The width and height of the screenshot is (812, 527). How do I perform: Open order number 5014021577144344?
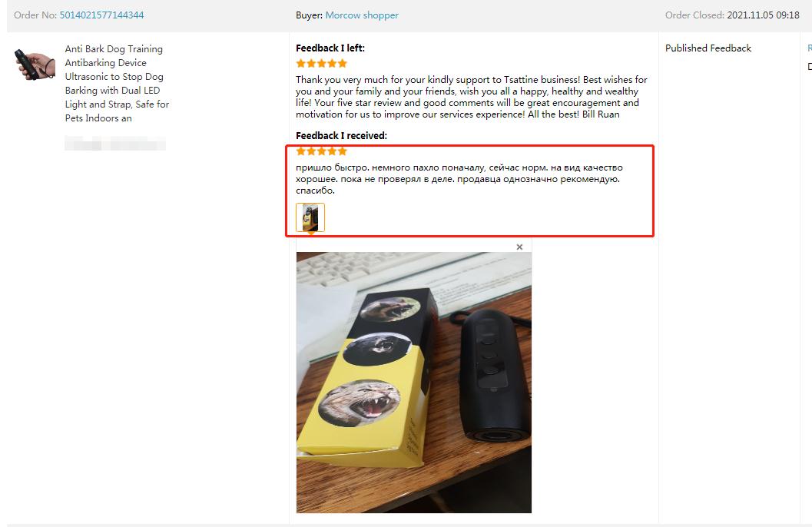101,15
